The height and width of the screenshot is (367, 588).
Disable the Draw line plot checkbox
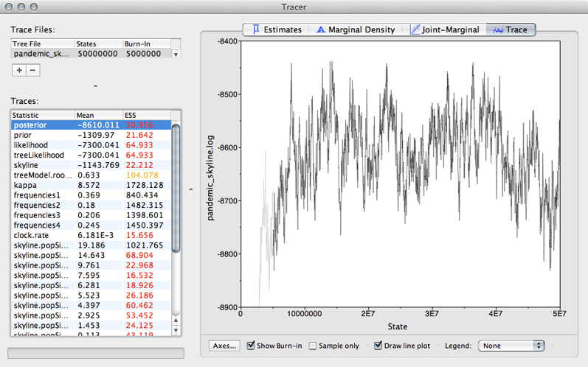[x=378, y=346]
